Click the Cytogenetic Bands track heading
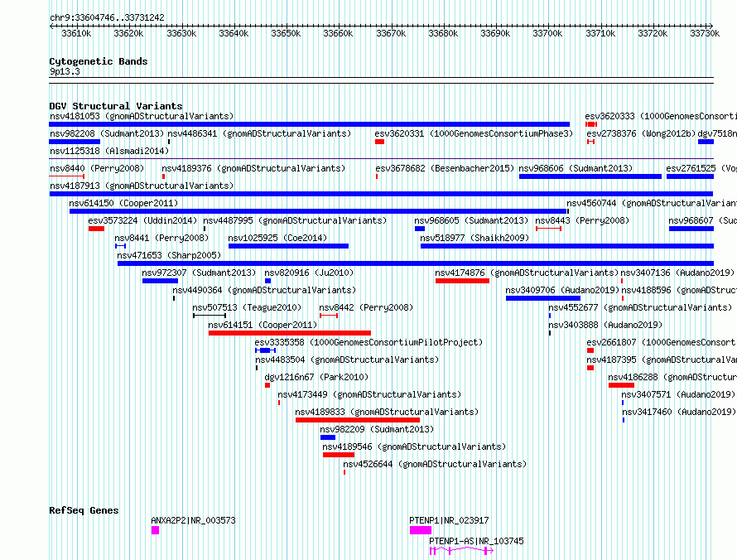Screen dimensions: 737x560 [99, 61]
